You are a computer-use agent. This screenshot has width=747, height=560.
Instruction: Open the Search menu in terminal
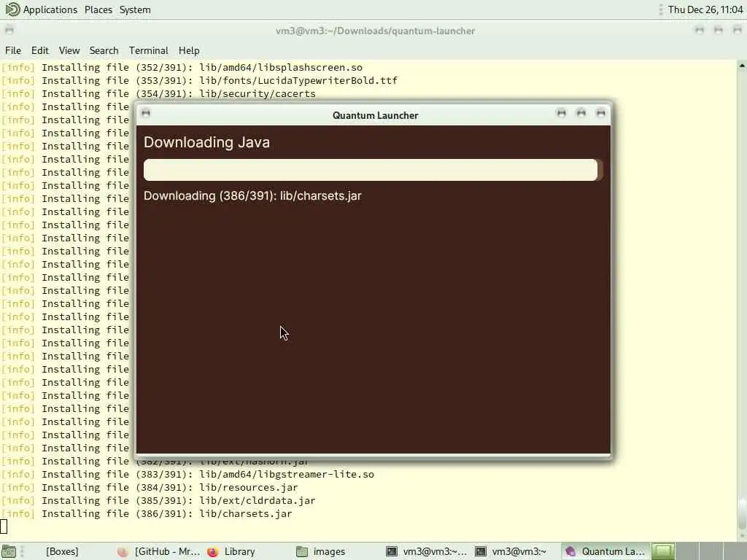pos(104,50)
